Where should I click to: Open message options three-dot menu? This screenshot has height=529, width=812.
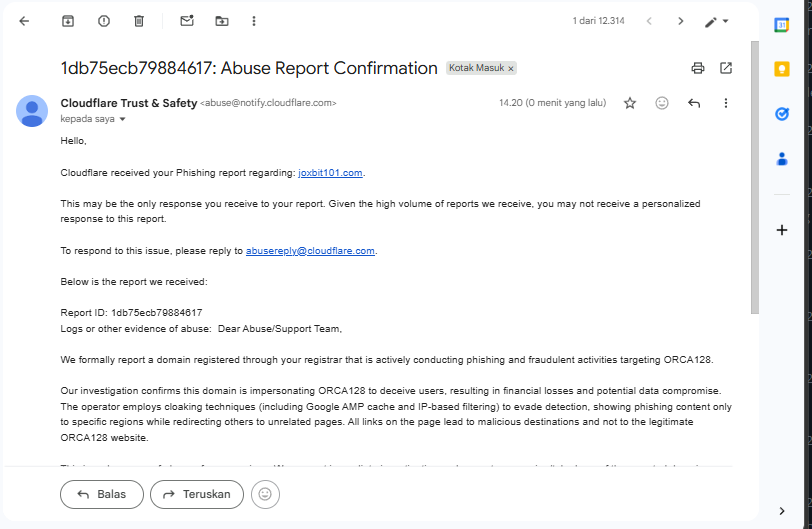point(726,103)
